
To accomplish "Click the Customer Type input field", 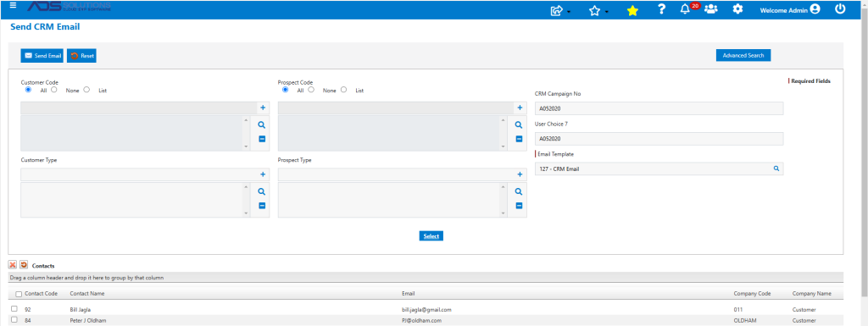I will (138, 174).
